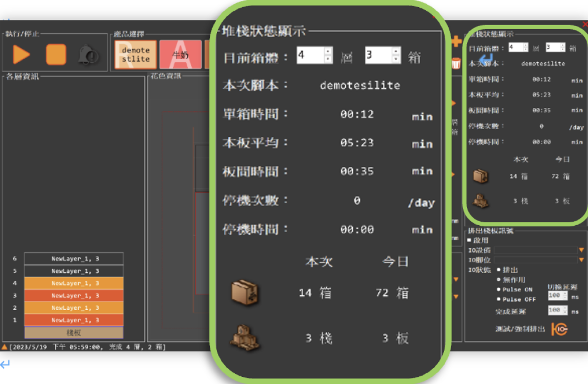Viewport: 588px width, 384px height.
Task: Click the cardboard box icon in enlarged panel
Action: pyautogui.click(x=244, y=292)
